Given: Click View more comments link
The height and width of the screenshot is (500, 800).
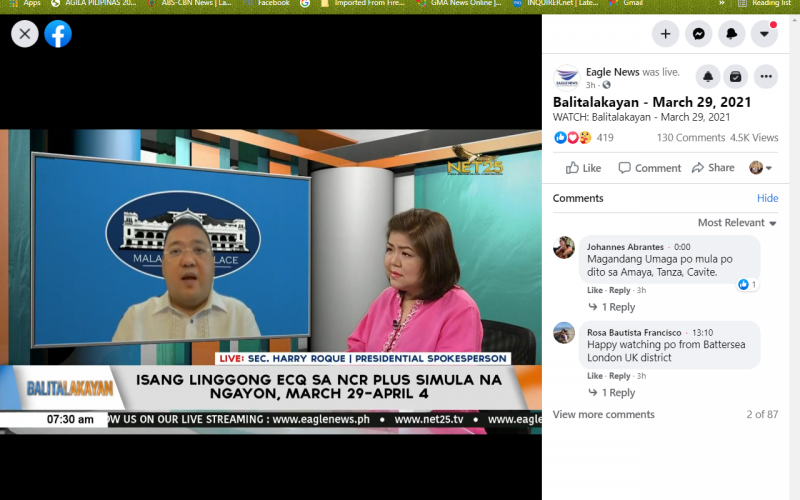Looking at the screenshot, I should (x=603, y=414).
